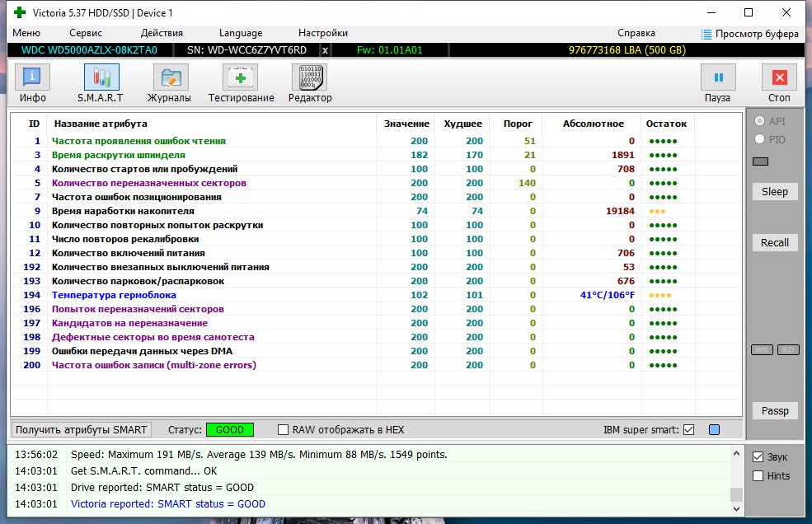Open the Сервис menu

tap(86, 33)
